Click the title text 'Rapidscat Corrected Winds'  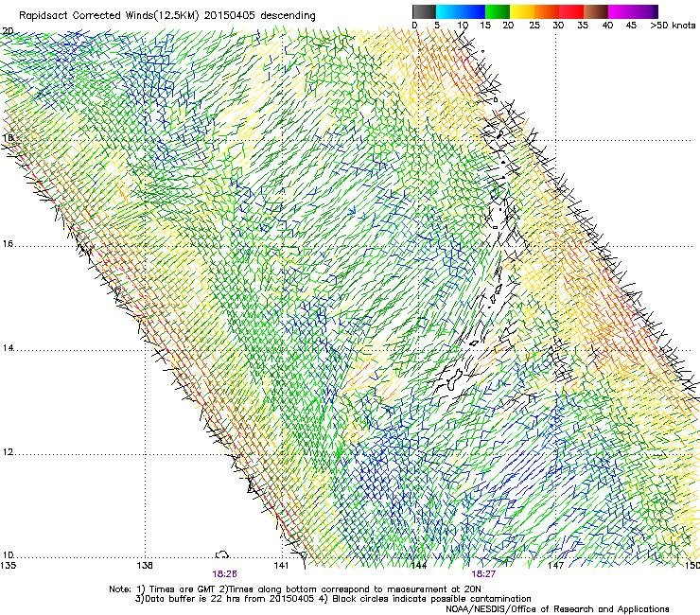(84, 15)
